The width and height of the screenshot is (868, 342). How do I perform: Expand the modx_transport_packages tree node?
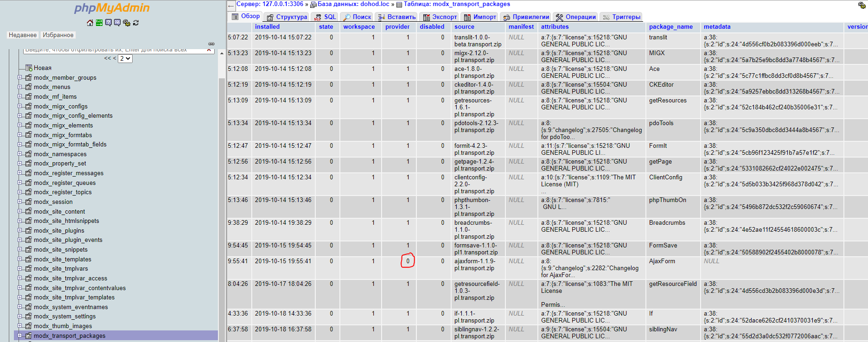coord(20,336)
